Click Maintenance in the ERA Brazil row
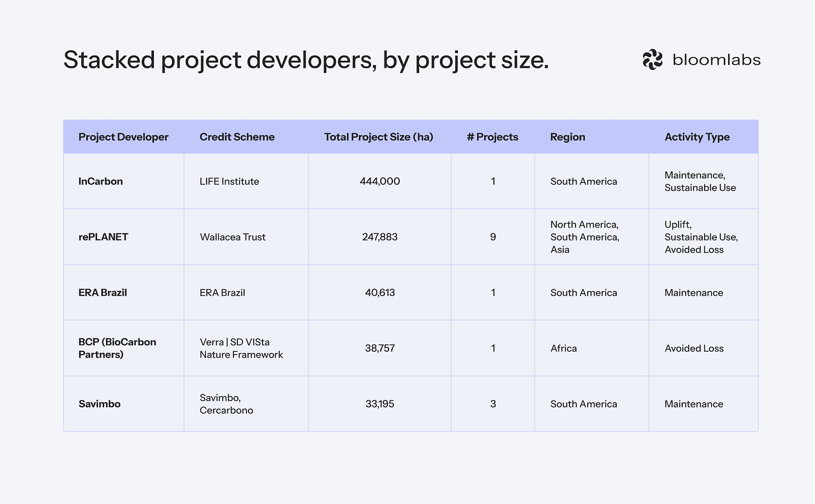The height and width of the screenshot is (504, 815). [694, 293]
